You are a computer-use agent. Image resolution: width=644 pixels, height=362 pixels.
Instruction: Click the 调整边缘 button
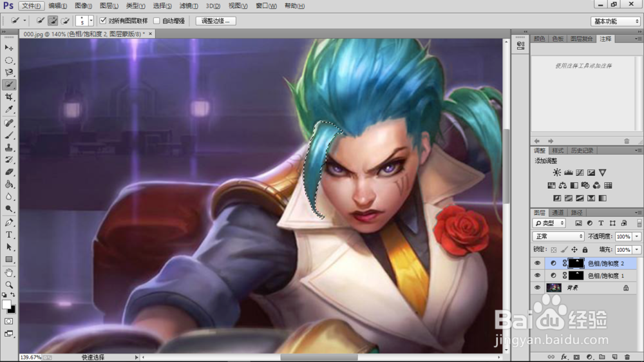click(216, 21)
